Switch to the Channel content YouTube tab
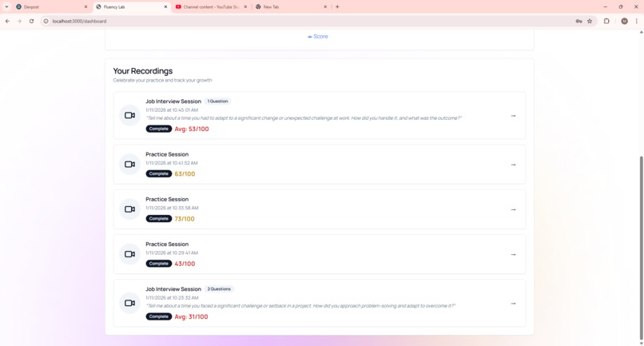The height and width of the screenshot is (346, 644). pos(211,6)
